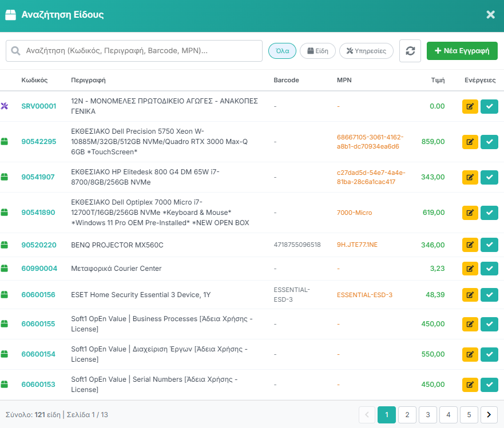Click edit icon for item 60600153
504x428 pixels.
(470, 385)
